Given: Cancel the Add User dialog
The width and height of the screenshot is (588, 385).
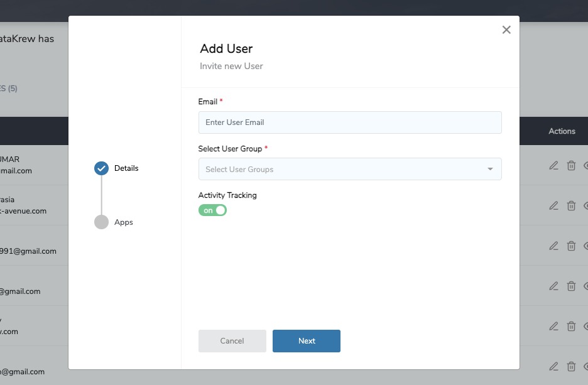Looking at the screenshot, I should point(232,340).
